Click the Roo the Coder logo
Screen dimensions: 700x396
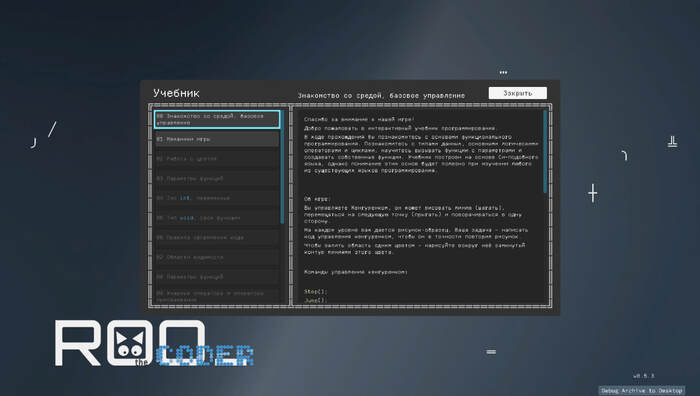154,343
